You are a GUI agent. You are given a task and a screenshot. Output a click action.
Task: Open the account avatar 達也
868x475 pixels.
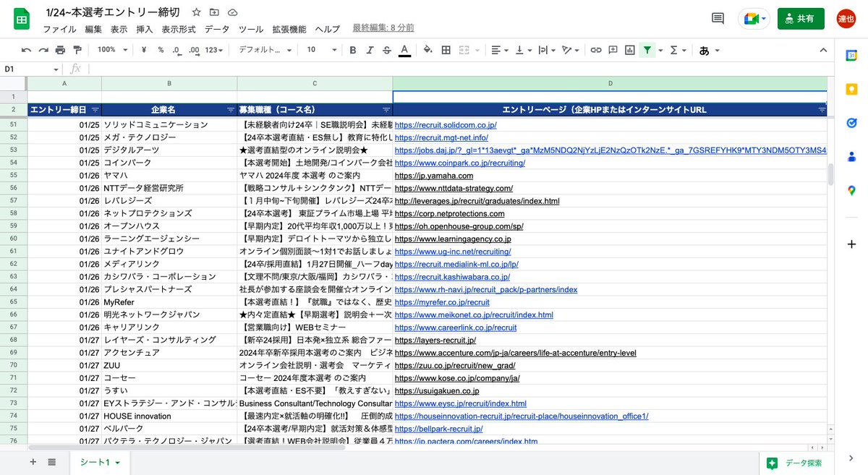click(846, 19)
